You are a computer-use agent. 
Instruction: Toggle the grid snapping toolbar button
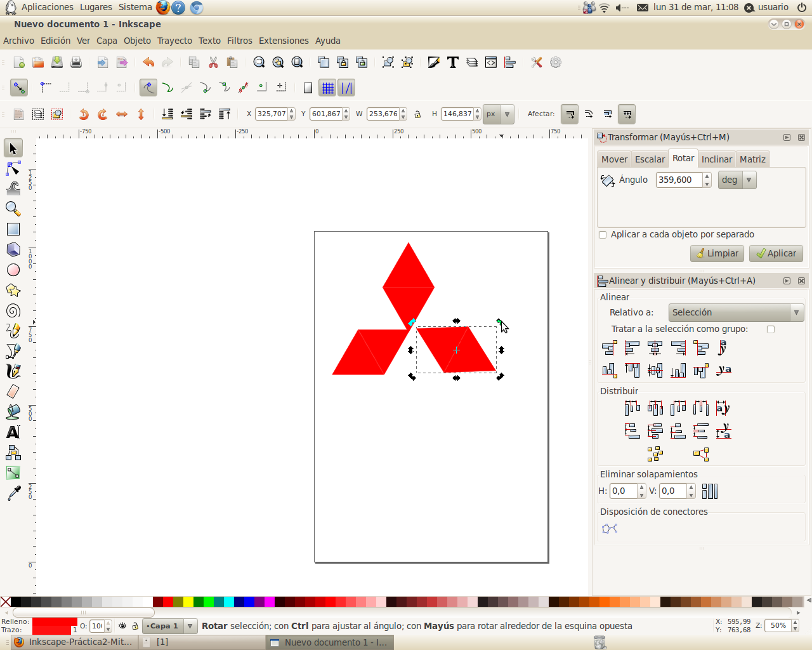tap(328, 88)
